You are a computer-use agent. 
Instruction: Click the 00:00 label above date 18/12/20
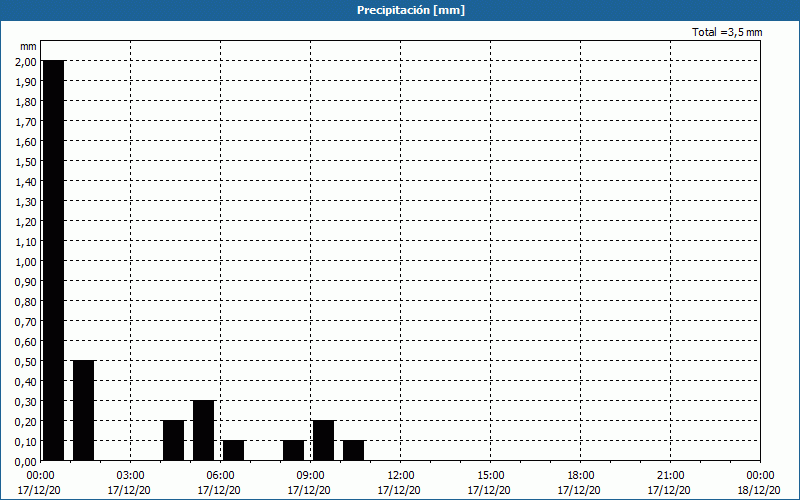[x=760, y=476]
